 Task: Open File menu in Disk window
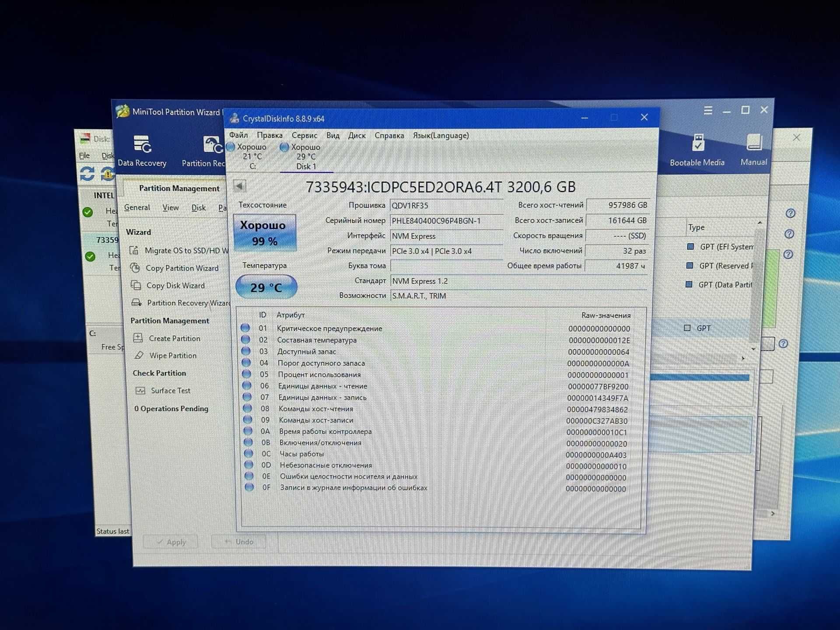coord(84,155)
